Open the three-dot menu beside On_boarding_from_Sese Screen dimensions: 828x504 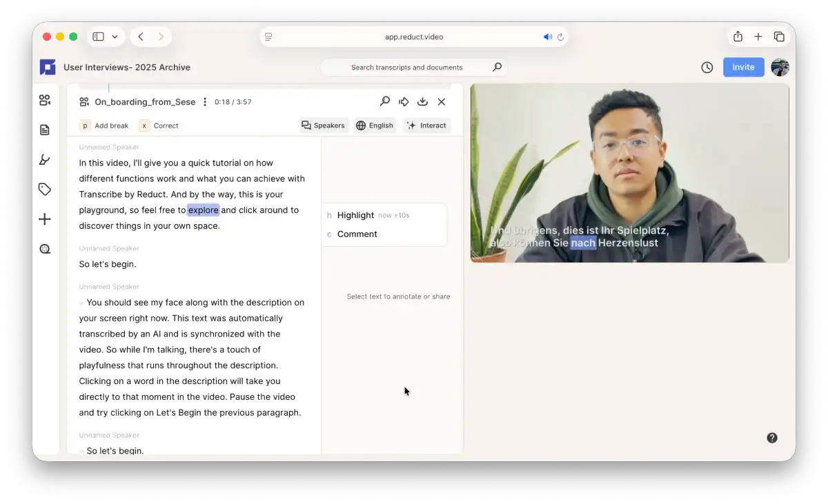[204, 102]
